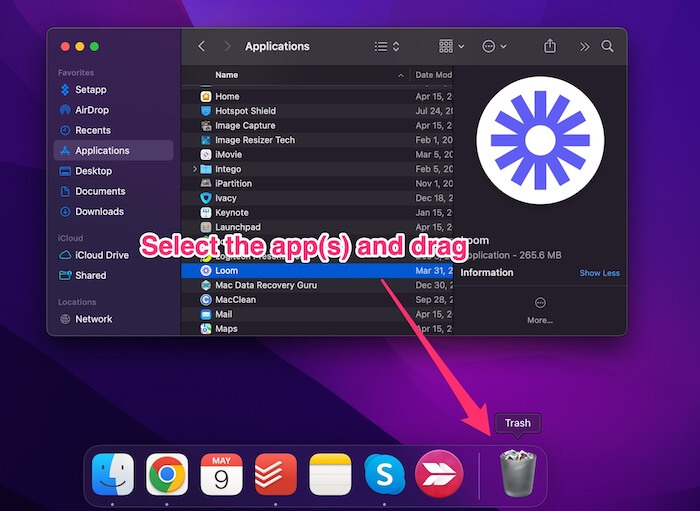Show more toolbar items double chevron
Image resolution: width=700 pixels, height=511 pixels.
coord(584,46)
